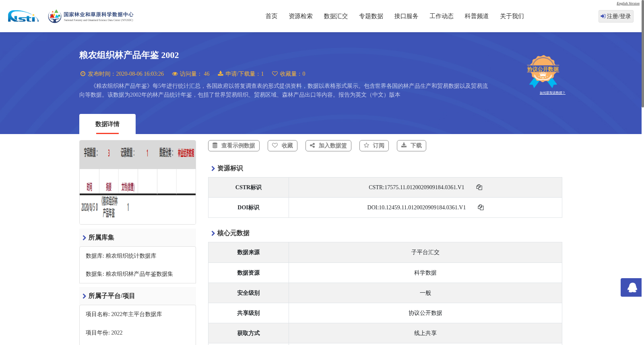Open the 如何获取该数据？ link
The image size is (644, 345).
click(552, 93)
